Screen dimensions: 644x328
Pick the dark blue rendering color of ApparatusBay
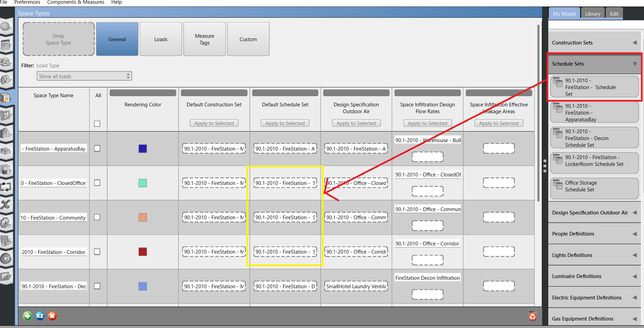143,149
